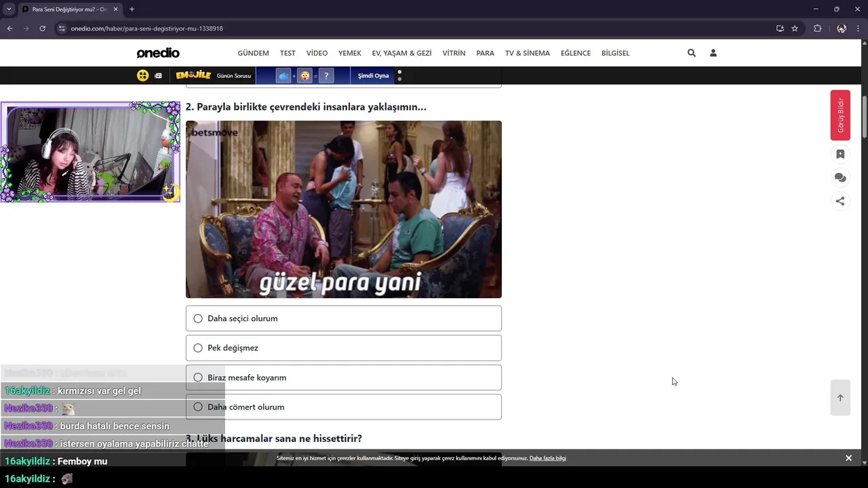Open the tab search dropdown arrow
Screen dimensions: 868x488
pos(9,9)
